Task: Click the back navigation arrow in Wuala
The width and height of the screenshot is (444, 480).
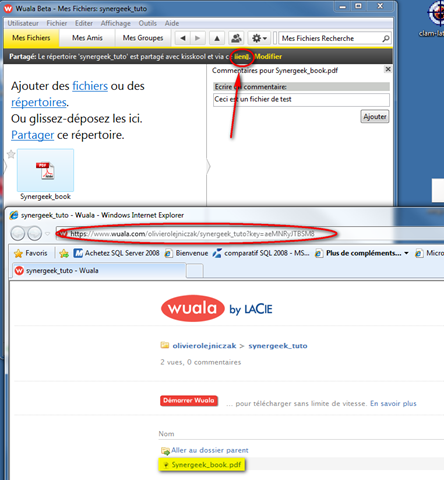Action: click(183, 38)
